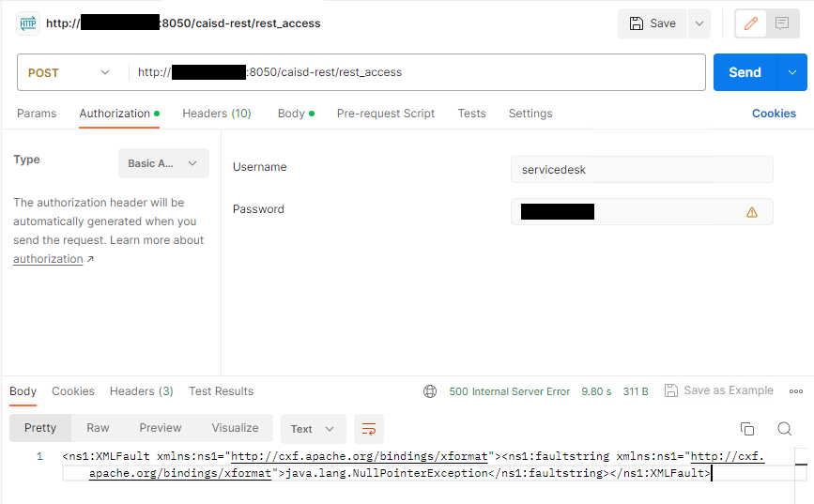Open the response Cookies tab
The width and height of the screenshot is (814, 504).
[x=73, y=391]
